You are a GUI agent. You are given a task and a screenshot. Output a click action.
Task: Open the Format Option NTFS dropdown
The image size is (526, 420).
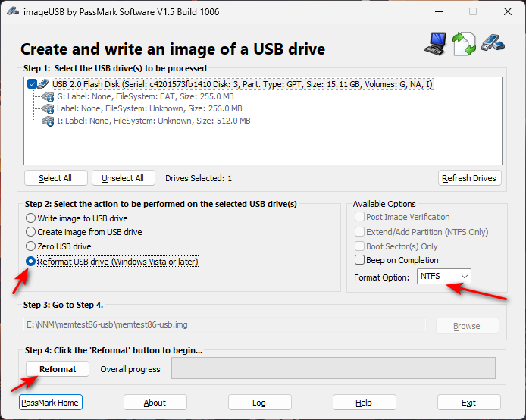pos(444,277)
